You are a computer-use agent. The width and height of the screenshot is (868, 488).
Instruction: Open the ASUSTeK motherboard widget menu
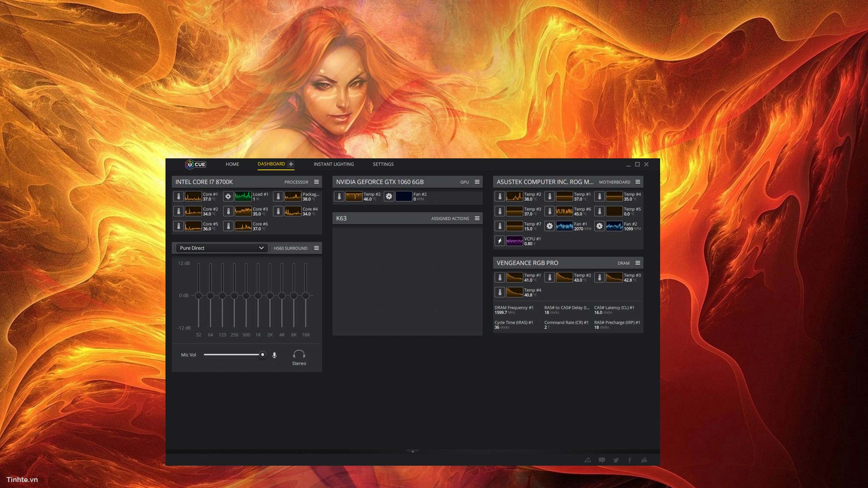coord(637,182)
